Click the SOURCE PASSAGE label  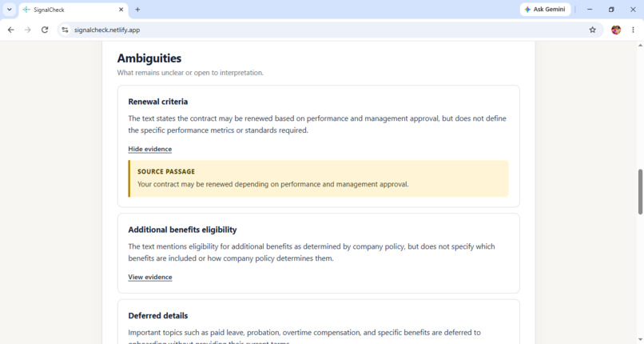[x=166, y=171]
